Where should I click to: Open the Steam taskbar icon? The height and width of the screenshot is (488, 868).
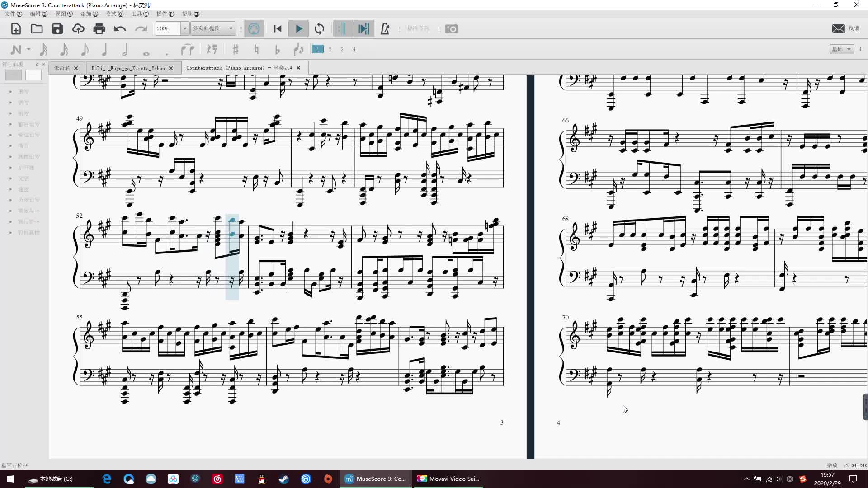pos(284,479)
